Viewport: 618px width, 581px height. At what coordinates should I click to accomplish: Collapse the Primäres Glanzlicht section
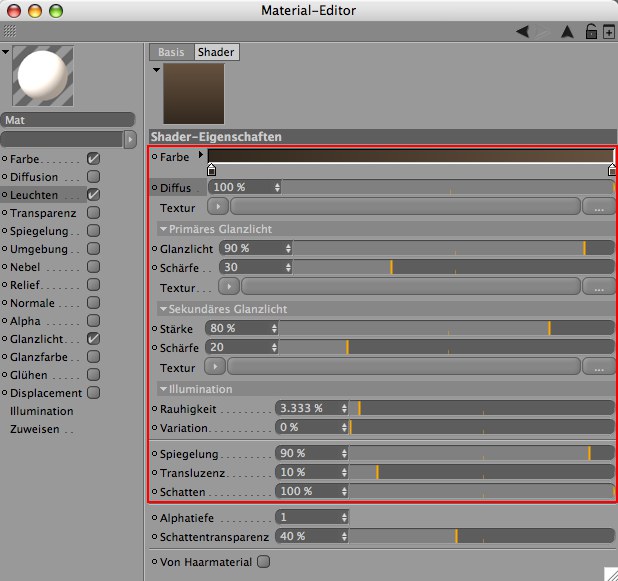click(164, 229)
